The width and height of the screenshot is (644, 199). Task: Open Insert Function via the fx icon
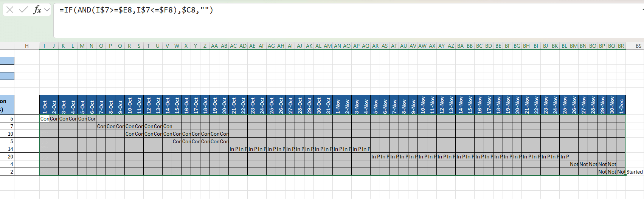click(x=37, y=10)
